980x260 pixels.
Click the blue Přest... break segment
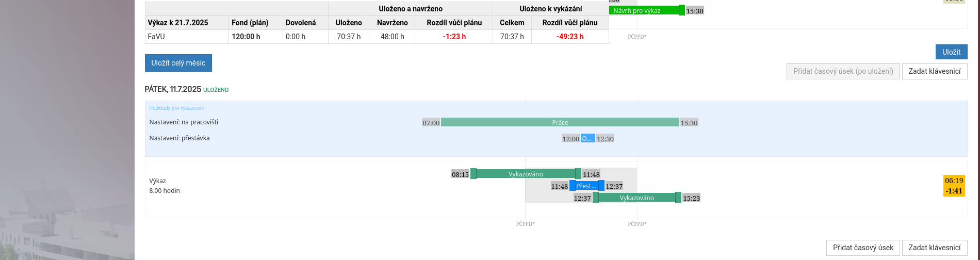pos(586,186)
